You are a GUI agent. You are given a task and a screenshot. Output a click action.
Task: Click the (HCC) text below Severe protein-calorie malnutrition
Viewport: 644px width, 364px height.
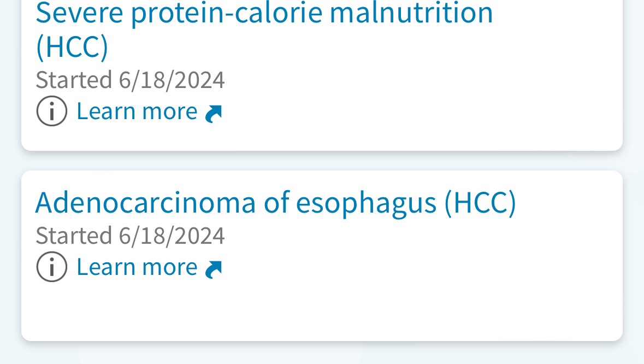[72, 48]
